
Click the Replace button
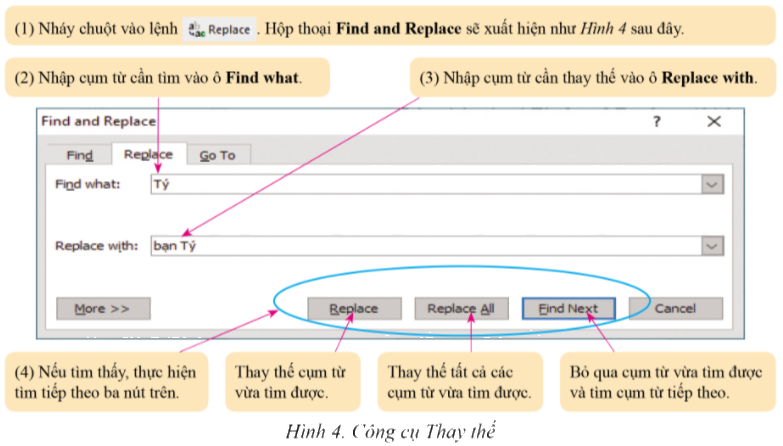(x=354, y=309)
